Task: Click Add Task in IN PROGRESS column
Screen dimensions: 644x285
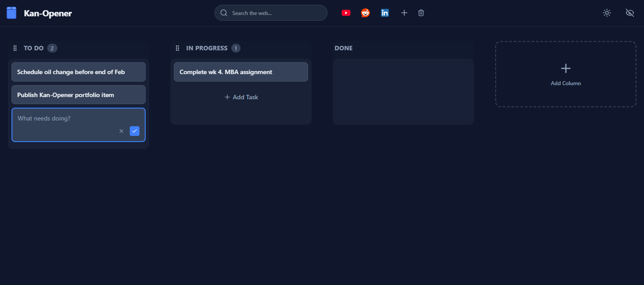Action: click(x=241, y=97)
